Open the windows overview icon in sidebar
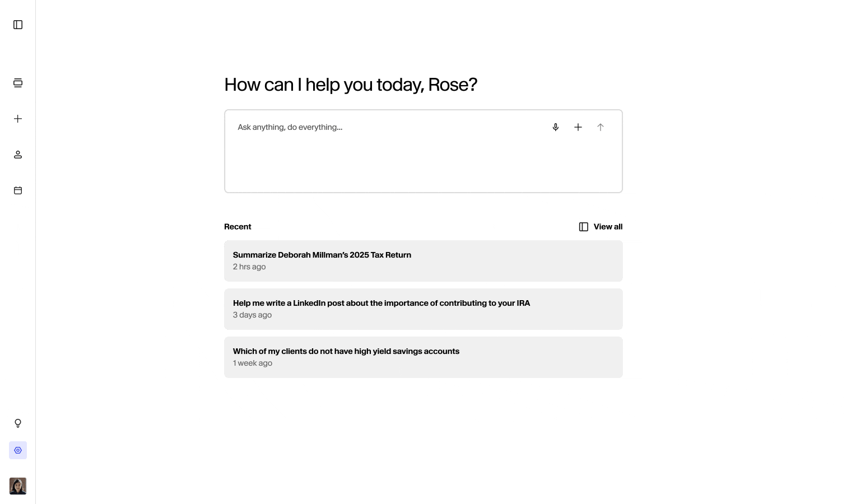The width and height of the screenshot is (847, 504). point(17,83)
